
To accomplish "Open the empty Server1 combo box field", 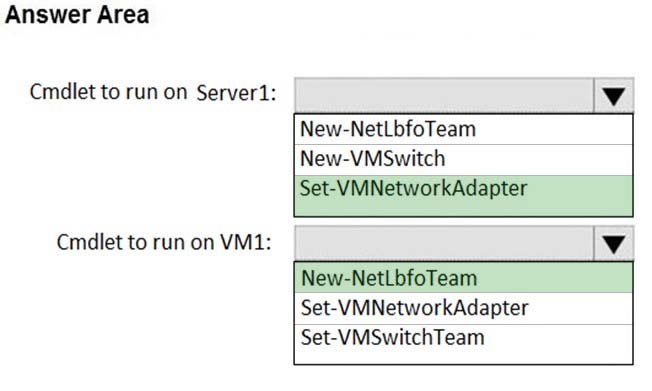I will coord(444,95).
